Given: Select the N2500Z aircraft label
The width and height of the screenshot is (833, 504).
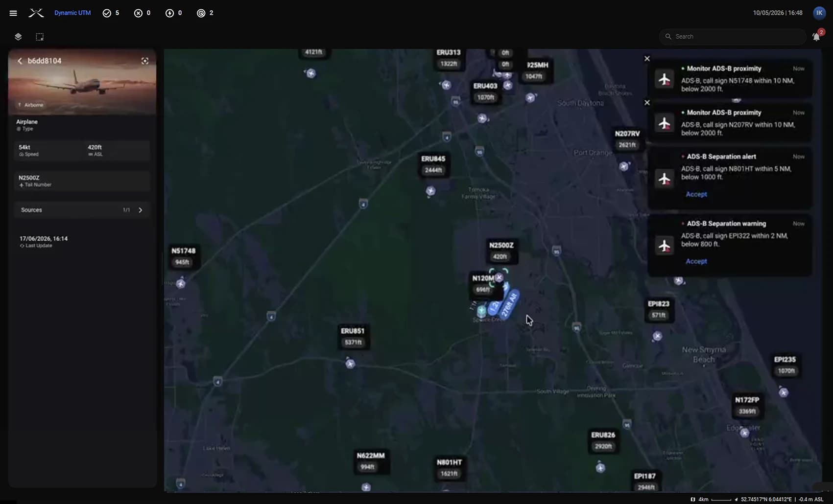Looking at the screenshot, I should (x=501, y=251).
